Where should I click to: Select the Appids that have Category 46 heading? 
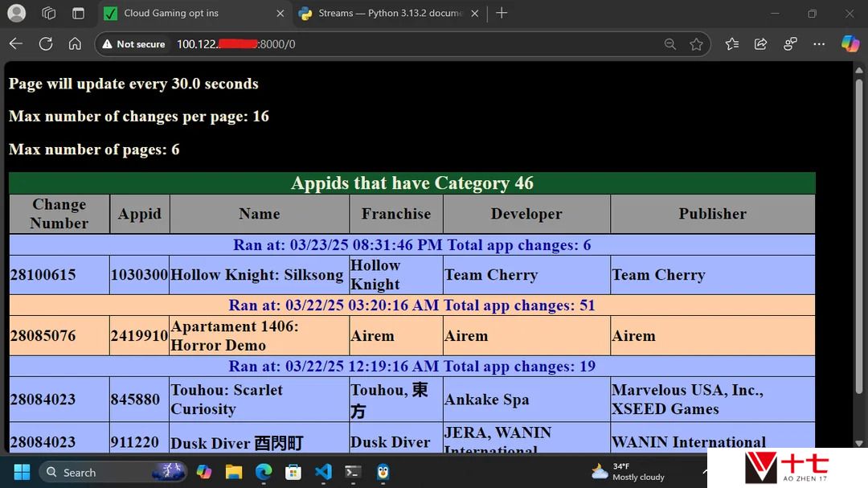pyautogui.click(x=412, y=182)
